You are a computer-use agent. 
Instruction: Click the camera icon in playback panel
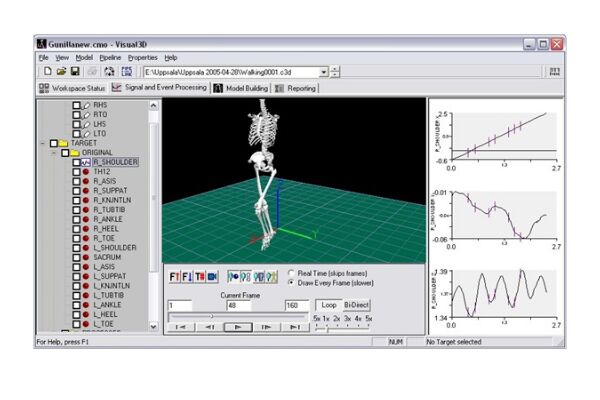(212, 276)
